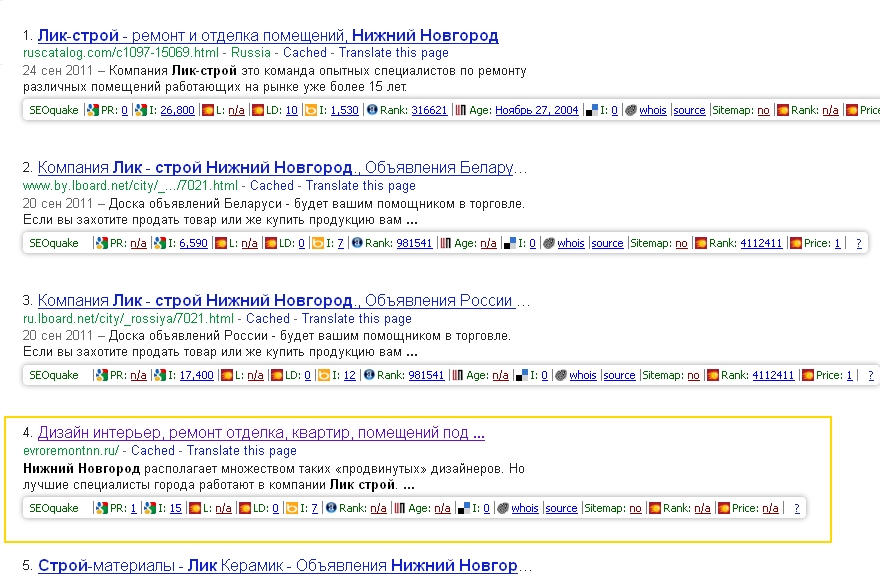This screenshot has width=880, height=577.
Task: Click SEMrush Rank 4112411 in ru.lboard.net bar
Action: 773,375
